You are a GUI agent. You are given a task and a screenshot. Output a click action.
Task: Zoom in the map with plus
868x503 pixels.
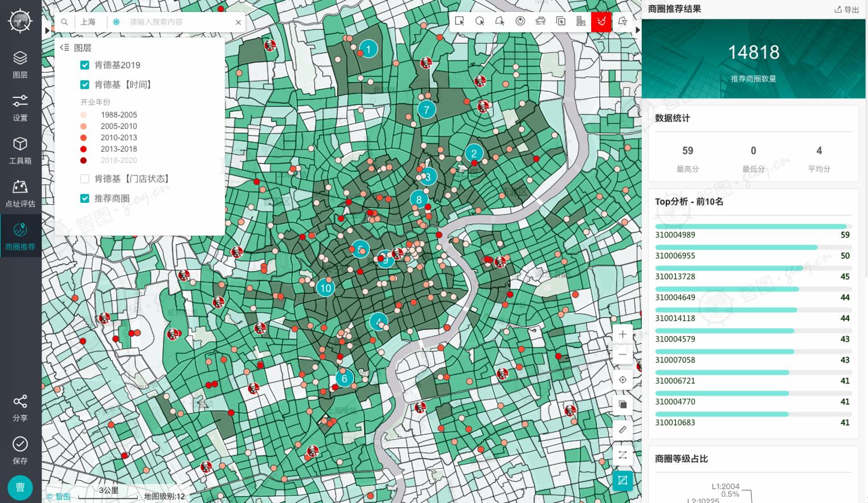click(623, 334)
